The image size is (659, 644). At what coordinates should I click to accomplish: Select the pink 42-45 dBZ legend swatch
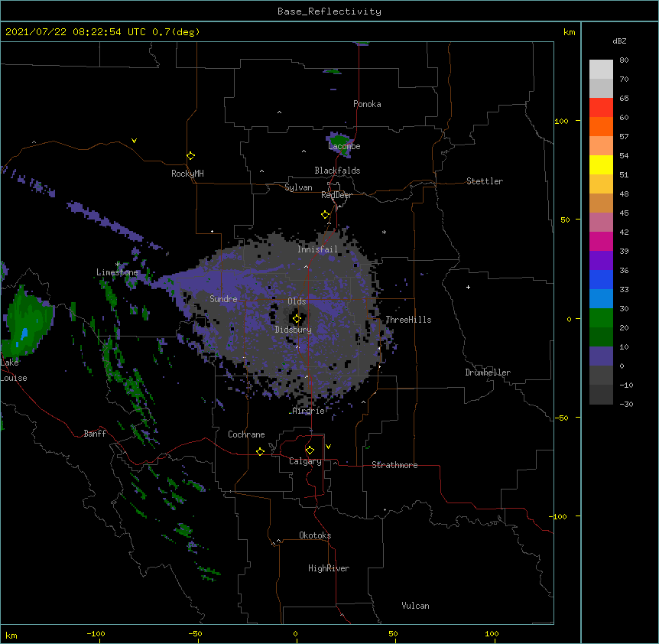point(601,223)
